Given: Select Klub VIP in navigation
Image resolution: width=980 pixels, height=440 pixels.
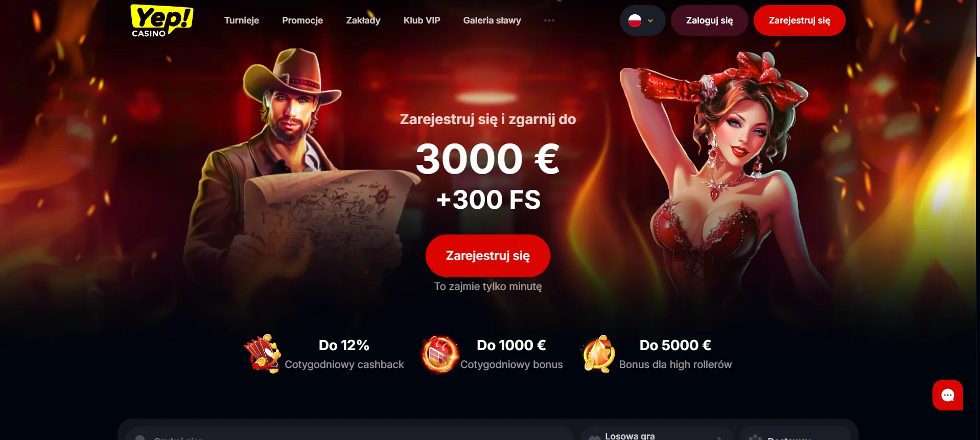Looking at the screenshot, I should coord(422,20).
